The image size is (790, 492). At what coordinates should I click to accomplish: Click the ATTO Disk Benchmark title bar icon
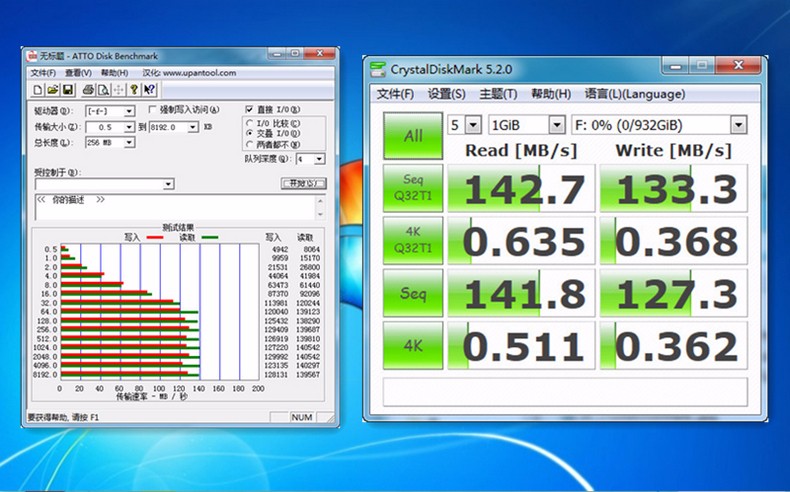pyautogui.click(x=32, y=56)
